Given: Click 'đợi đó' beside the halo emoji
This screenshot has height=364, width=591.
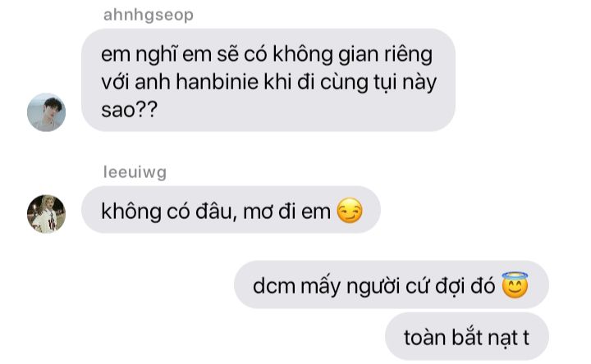Looking at the screenshot, I should (x=465, y=285).
